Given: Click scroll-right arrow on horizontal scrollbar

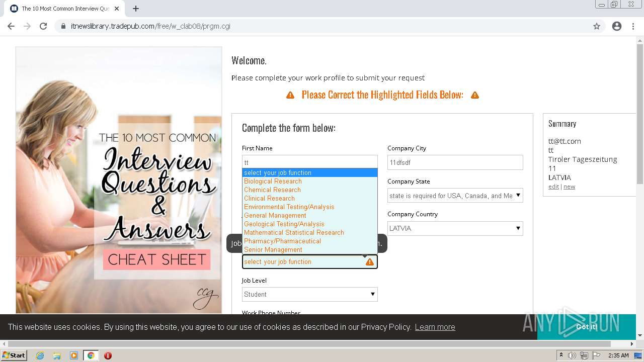Looking at the screenshot, I should pyautogui.click(x=632, y=344).
